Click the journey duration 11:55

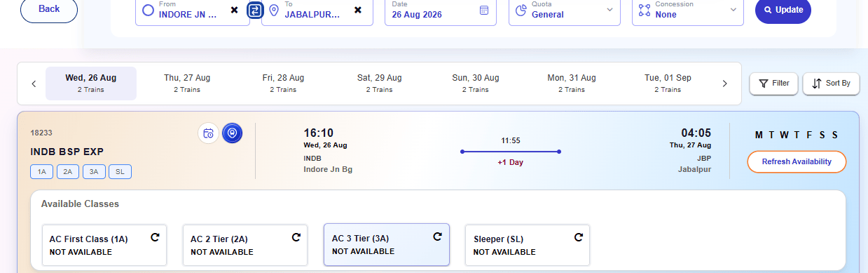[511, 140]
